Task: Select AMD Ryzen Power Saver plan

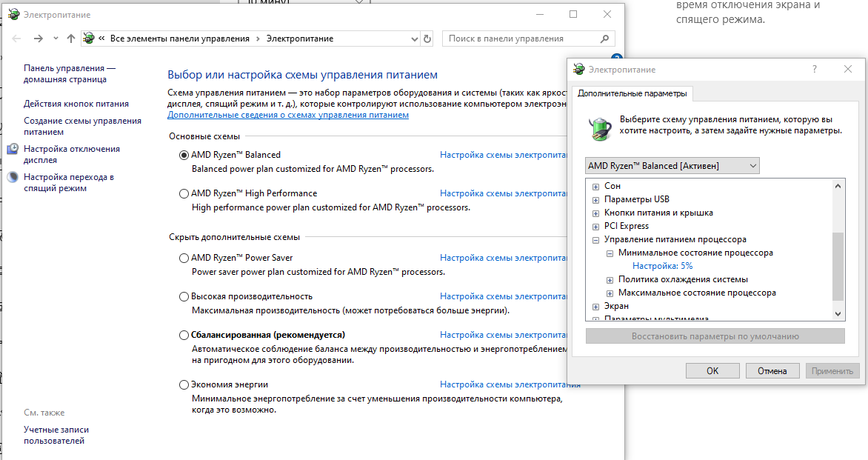Action: 184,258
